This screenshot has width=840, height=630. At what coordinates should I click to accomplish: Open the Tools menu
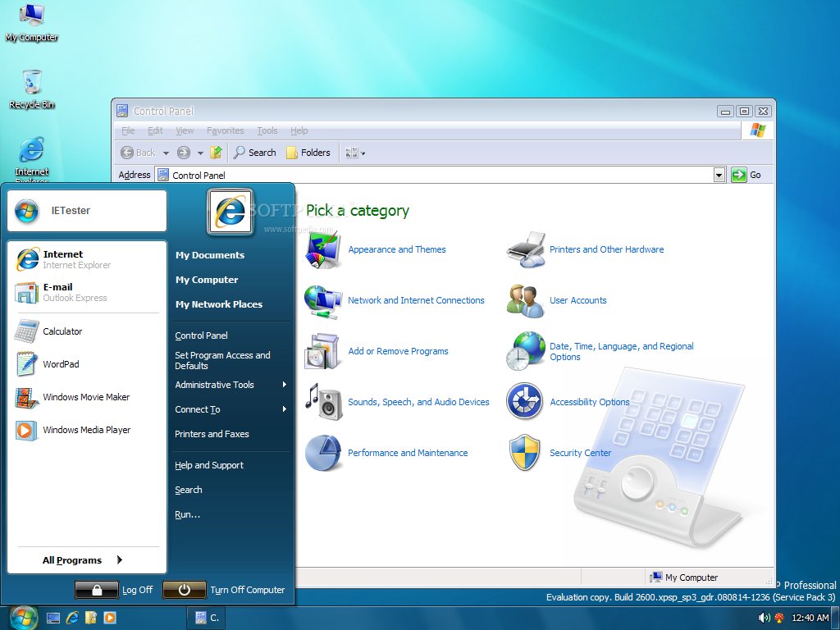267,130
